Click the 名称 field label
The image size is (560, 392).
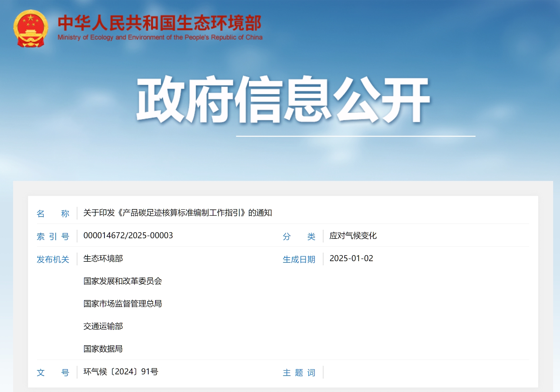pyautogui.click(x=53, y=214)
